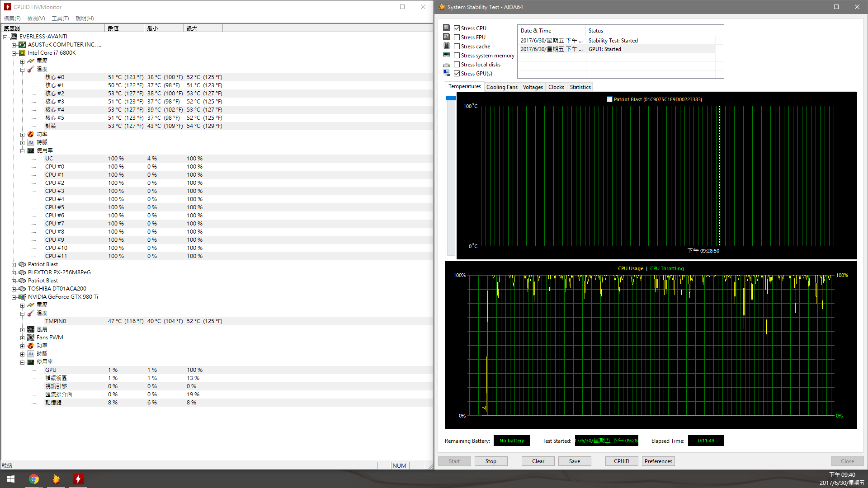Open the 工具(T) menu in HWMonitor
Image resolution: width=868 pixels, height=488 pixels.
pos(60,19)
